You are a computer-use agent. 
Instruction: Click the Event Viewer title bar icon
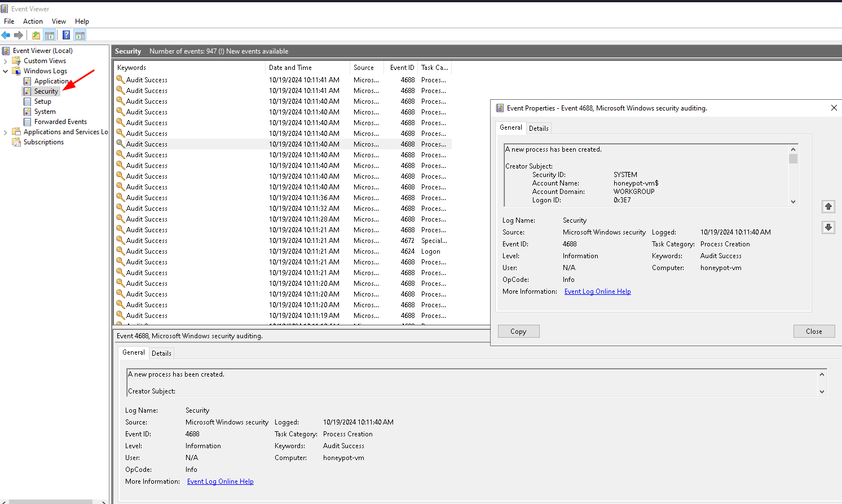coord(5,8)
